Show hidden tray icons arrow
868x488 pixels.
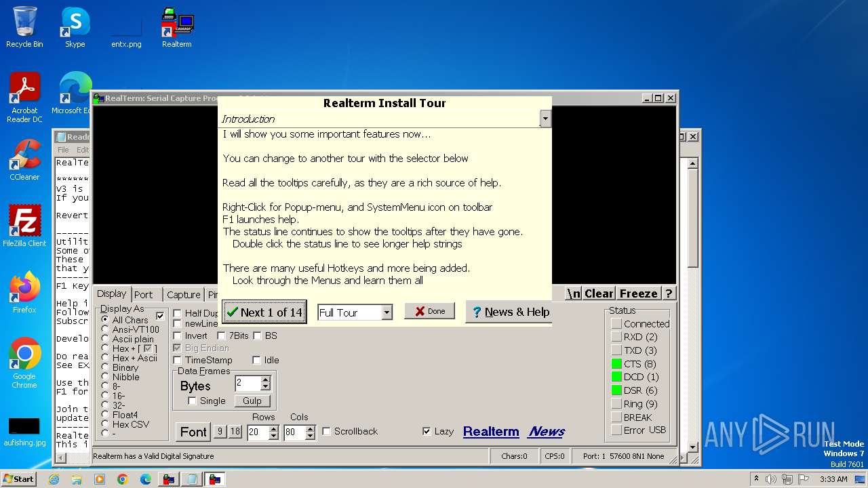[756, 479]
